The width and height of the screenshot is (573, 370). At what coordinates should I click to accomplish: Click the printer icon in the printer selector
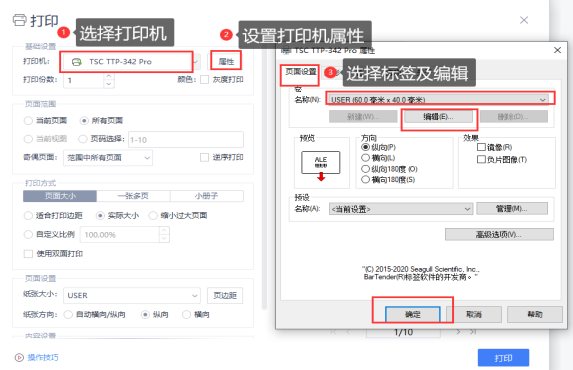click(x=76, y=62)
